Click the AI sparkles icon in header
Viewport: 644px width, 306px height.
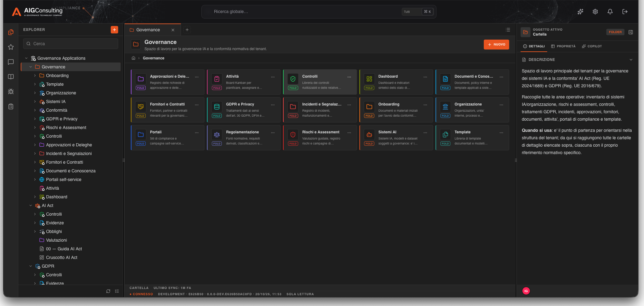pos(580,12)
